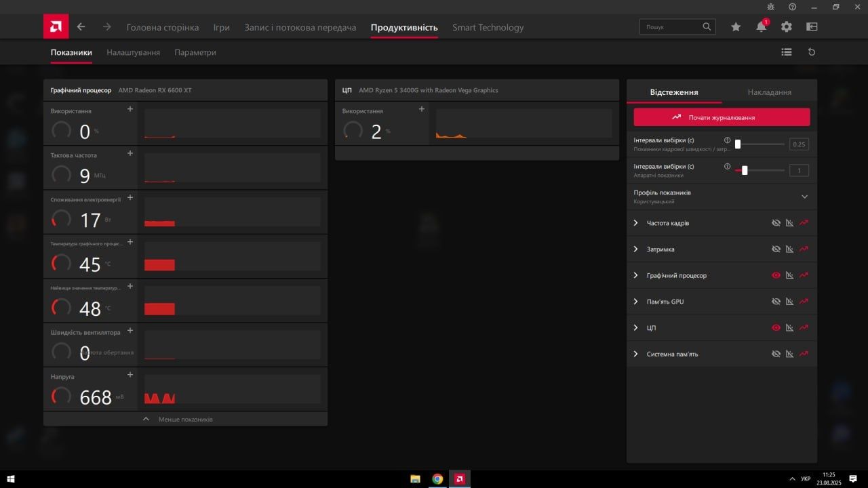Hide Графічний процесор with eye icon
This screenshot has width=868, height=488.
pos(776,275)
